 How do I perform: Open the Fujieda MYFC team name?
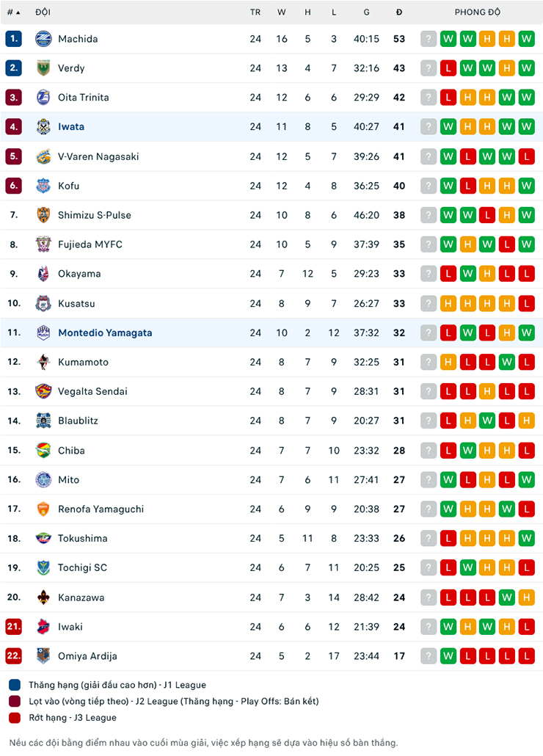90,244
